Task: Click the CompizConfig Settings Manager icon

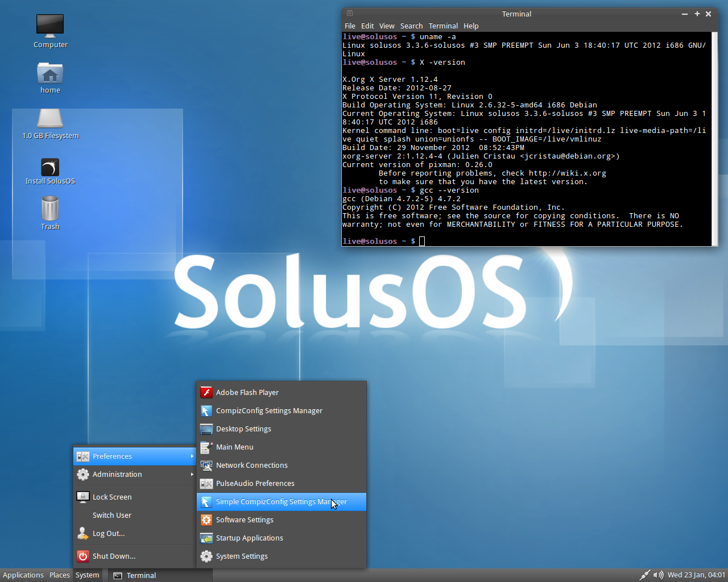Action: click(206, 410)
